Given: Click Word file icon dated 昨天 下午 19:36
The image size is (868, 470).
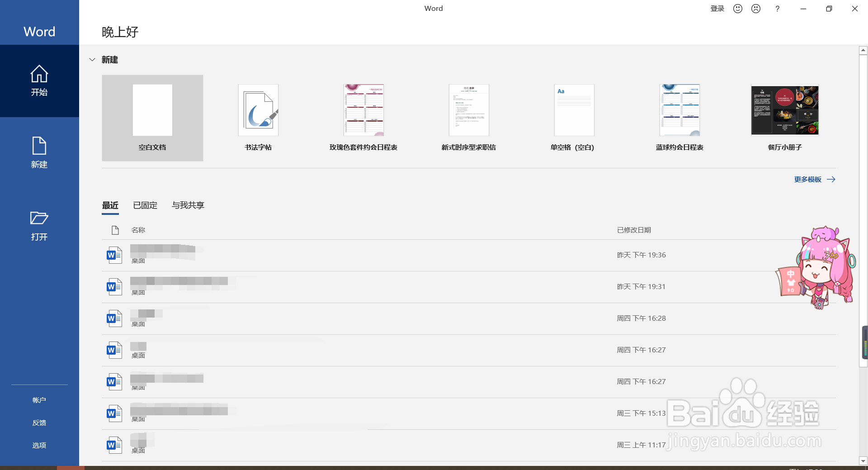Looking at the screenshot, I should click(114, 255).
